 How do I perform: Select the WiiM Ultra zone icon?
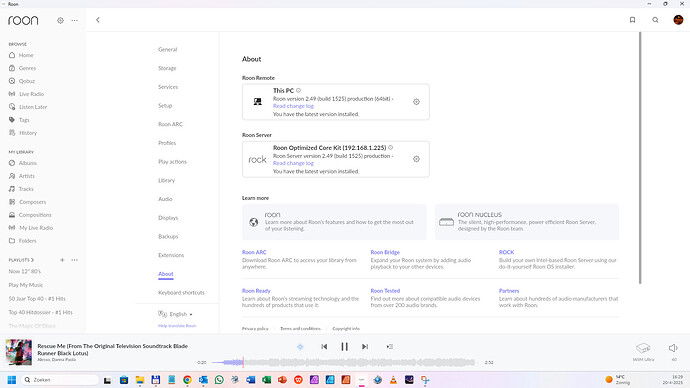(x=643, y=348)
